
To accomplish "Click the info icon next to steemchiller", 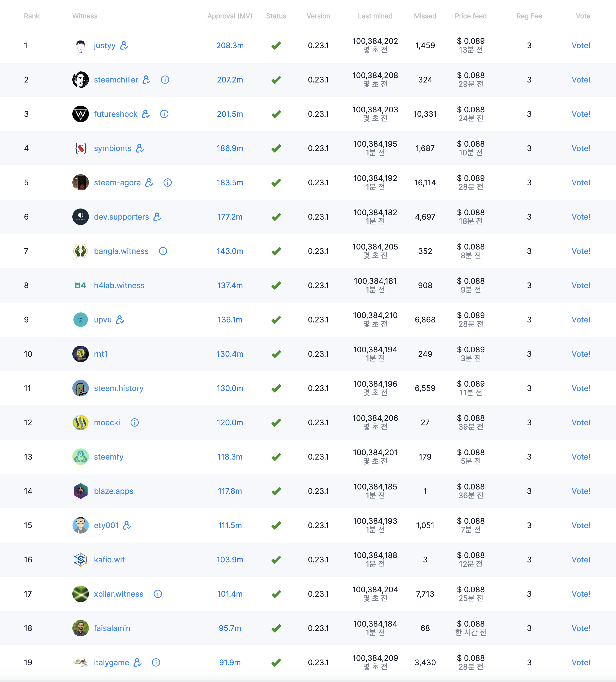I will point(165,80).
